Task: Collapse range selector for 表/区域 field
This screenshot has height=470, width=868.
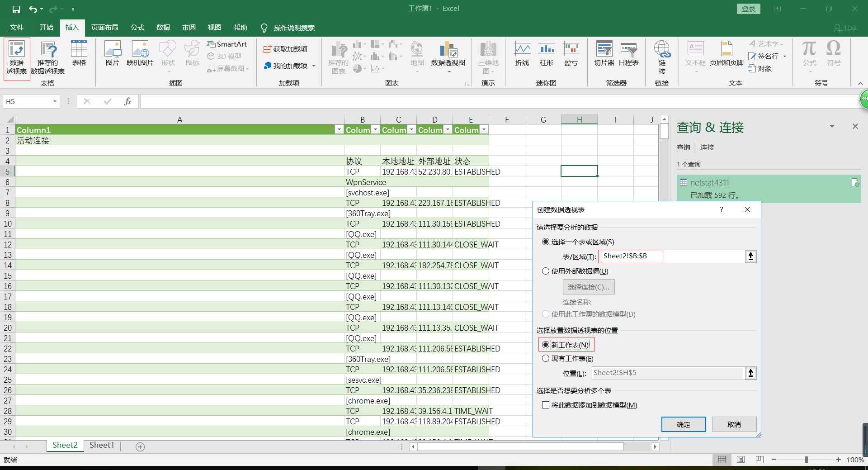Action: tap(750, 256)
